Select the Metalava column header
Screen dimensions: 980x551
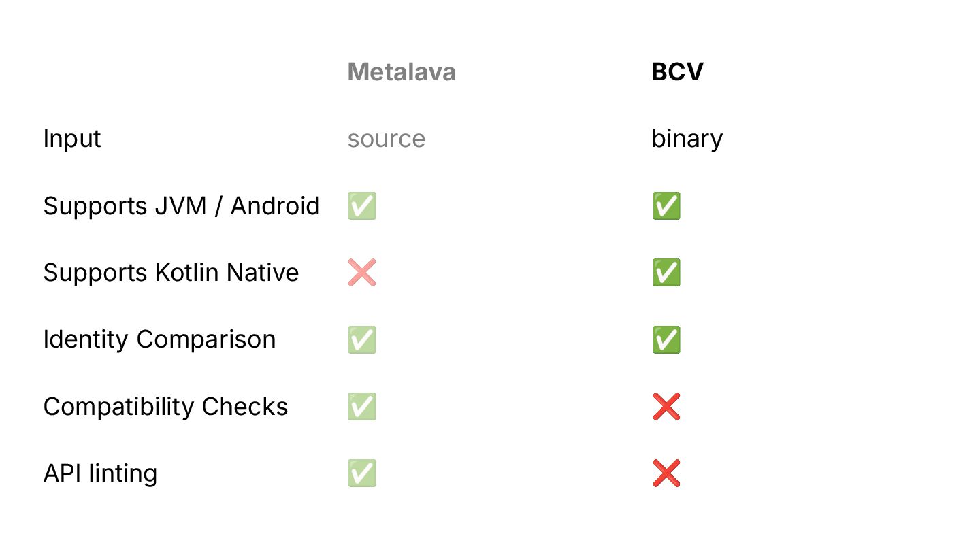[x=402, y=72]
